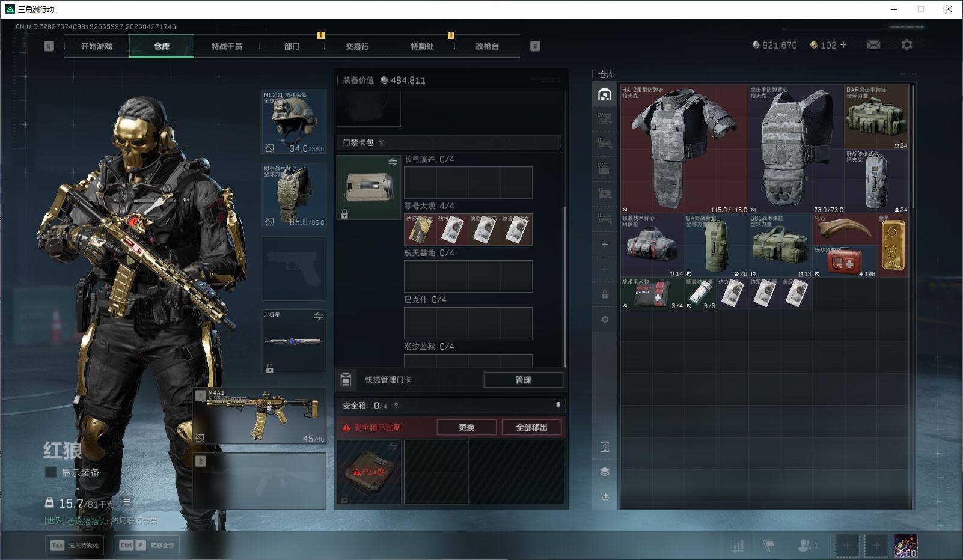
Task: Select the M4A1 primary weapon slot
Action: pyautogui.click(x=260, y=416)
